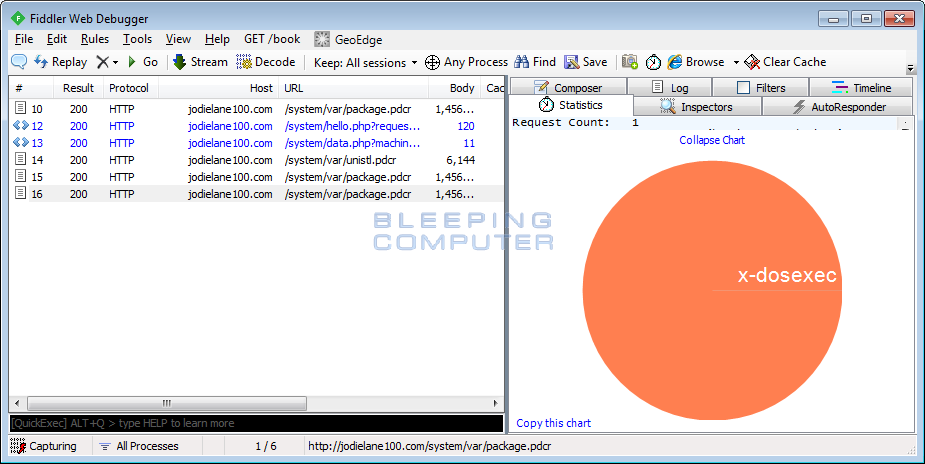Open the Keep: All sessions dropdown
This screenshot has height=464, width=925.
pos(365,62)
